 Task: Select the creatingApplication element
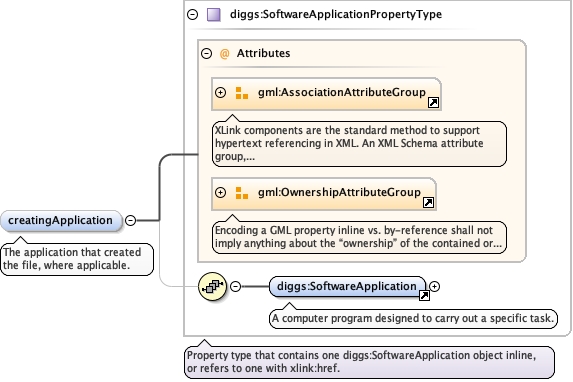click(x=61, y=220)
